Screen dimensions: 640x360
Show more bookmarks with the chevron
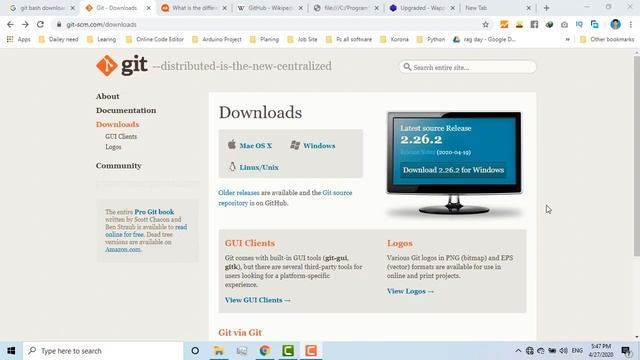pyautogui.click(x=567, y=39)
